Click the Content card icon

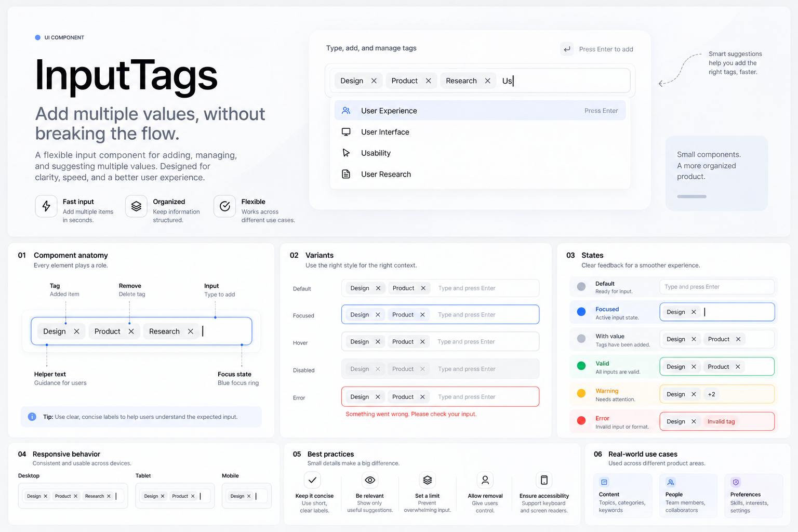[x=604, y=482]
